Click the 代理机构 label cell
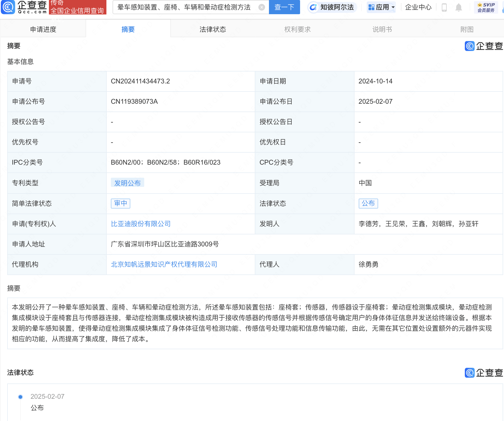This screenshot has height=421, width=504. (x=57, y=264)
